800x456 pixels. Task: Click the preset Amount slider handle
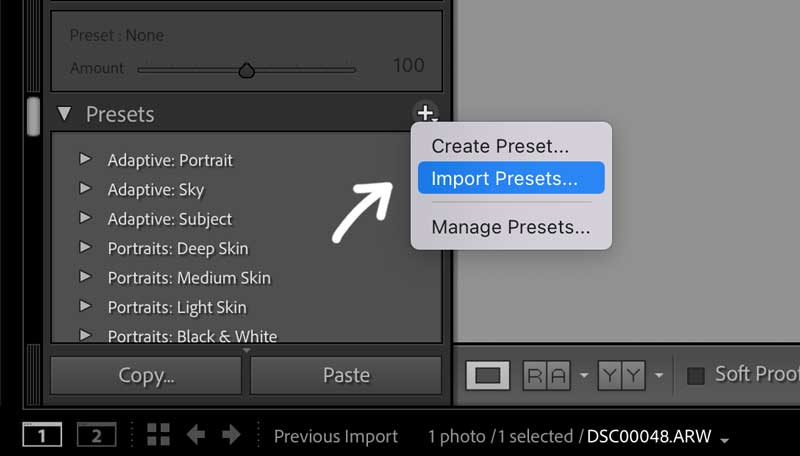246,70
